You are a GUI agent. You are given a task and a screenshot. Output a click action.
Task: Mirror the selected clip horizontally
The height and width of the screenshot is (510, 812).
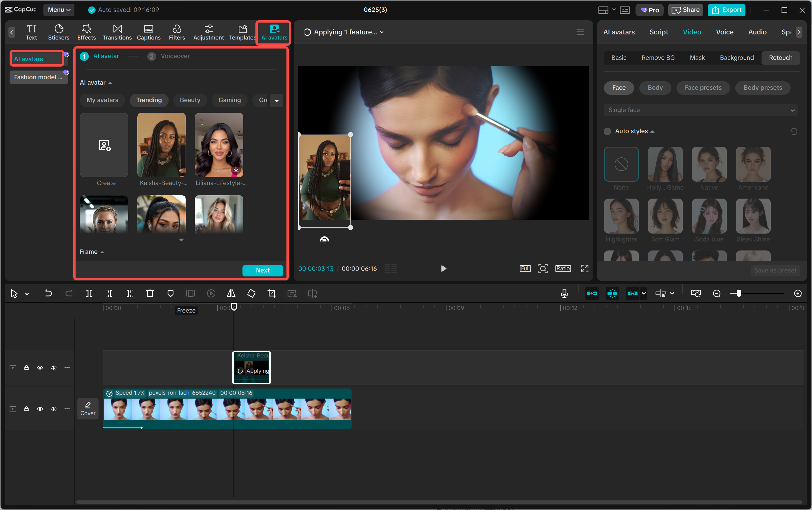(231, 293)
